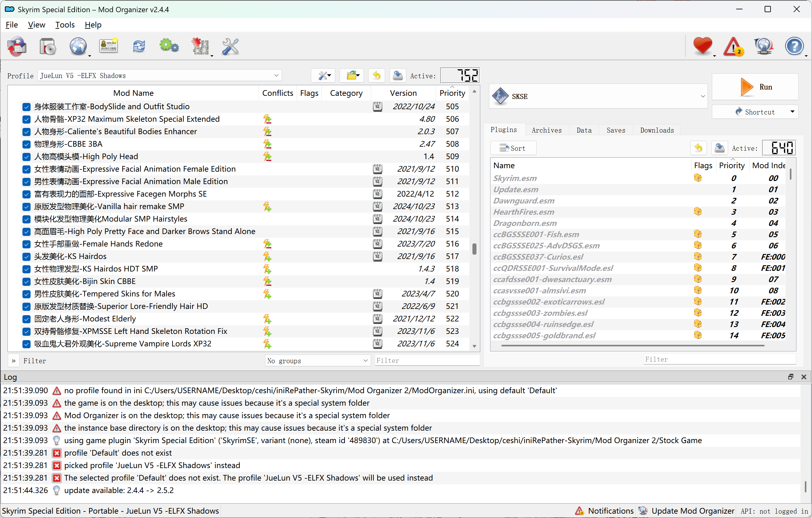This screenshot has height=518, width=812.
Task: Open the Profiles ID card icon
Action: pyautogui.click(x=108, y=46)
